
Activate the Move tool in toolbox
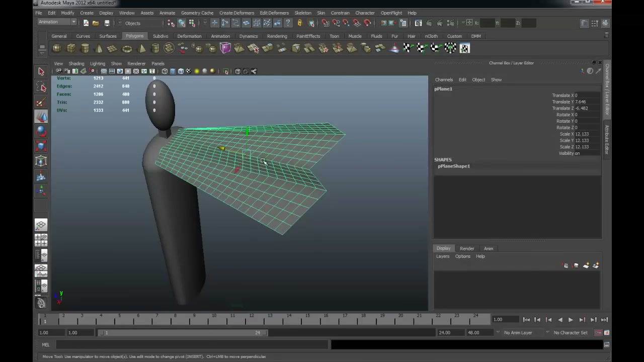(41, 117)
